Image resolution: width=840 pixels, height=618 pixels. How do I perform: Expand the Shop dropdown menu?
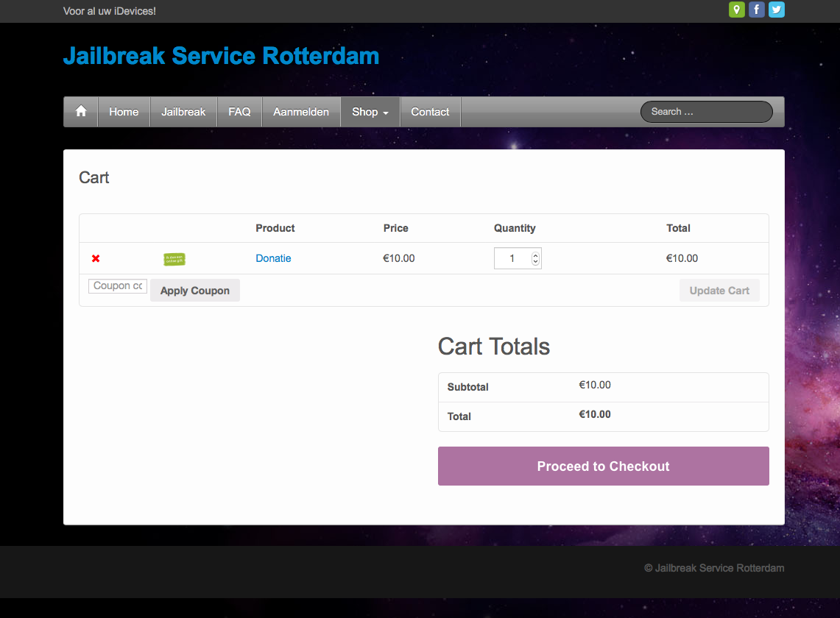(x=370, y=112)
